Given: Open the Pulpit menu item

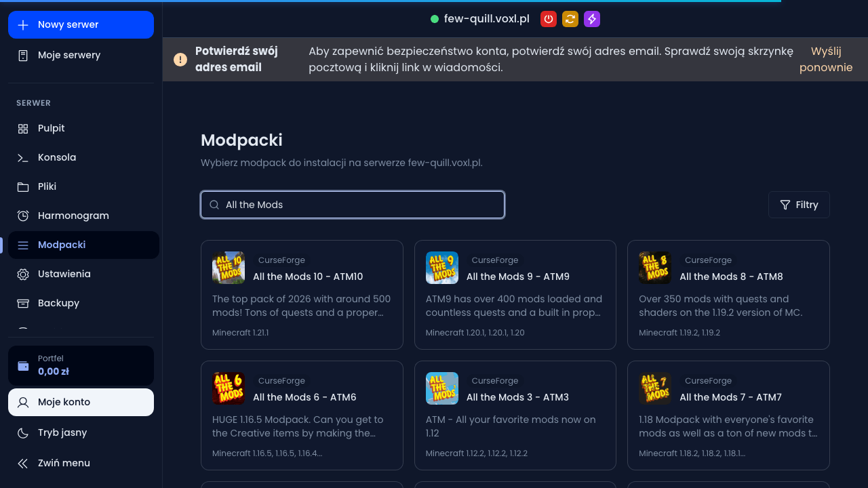Looking at the screenshot, I should tap(83, 129).
